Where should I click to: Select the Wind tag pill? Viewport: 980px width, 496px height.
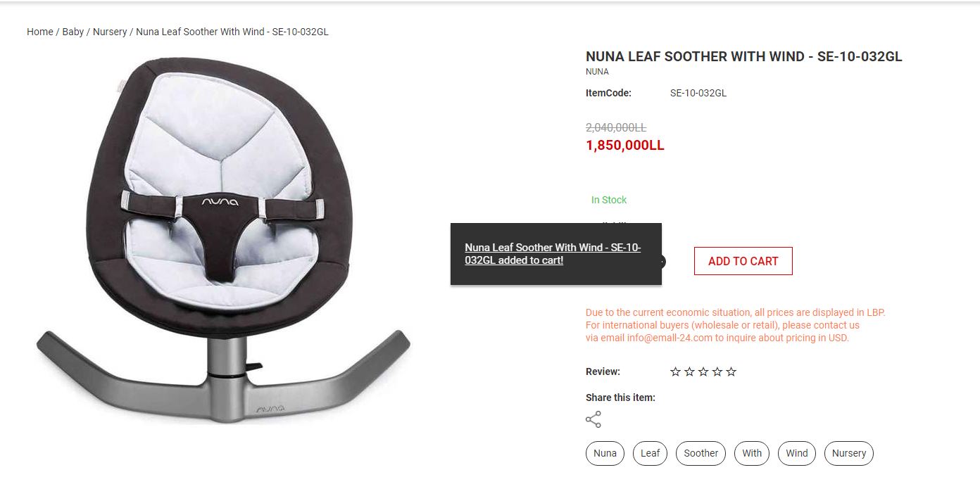pyautogui.click(x=797, y=453)
